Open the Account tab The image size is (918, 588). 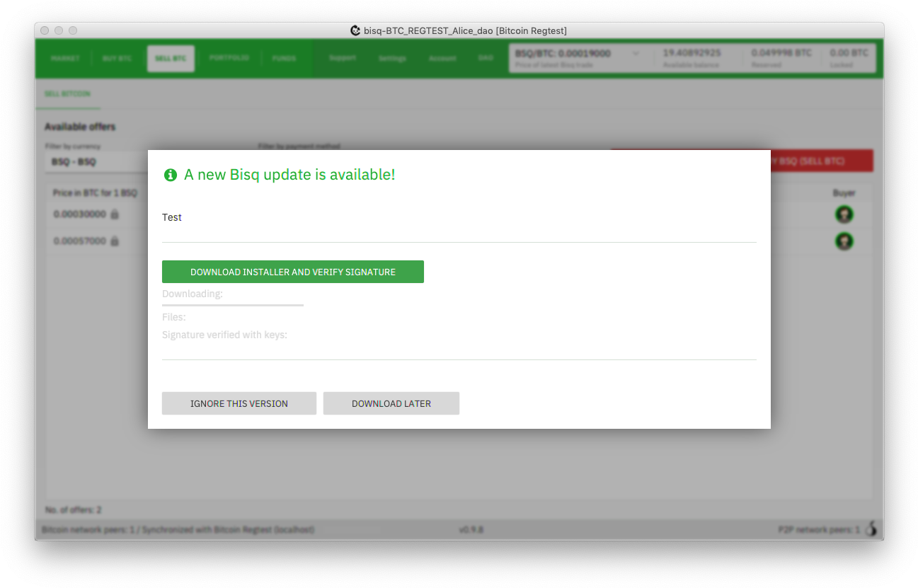(442, 59)
